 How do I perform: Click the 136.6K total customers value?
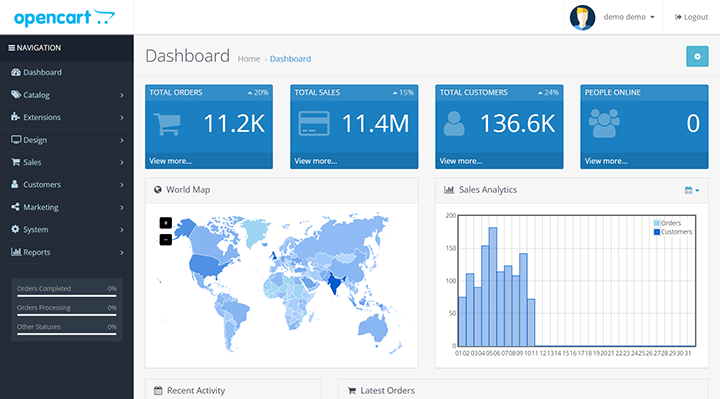518,124
